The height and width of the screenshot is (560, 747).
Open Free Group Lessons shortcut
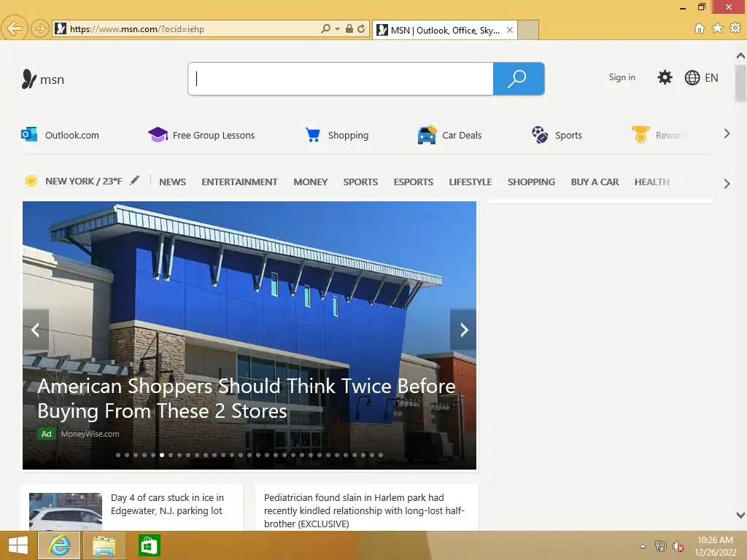pyautogui.click(x=201, y=135)
